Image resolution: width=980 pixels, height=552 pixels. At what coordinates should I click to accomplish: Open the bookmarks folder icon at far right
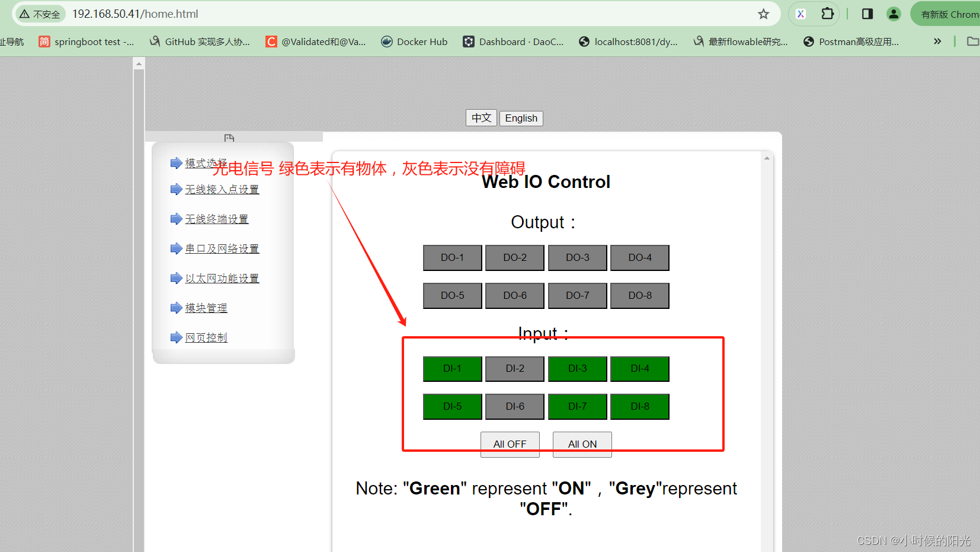coord(973,42)
